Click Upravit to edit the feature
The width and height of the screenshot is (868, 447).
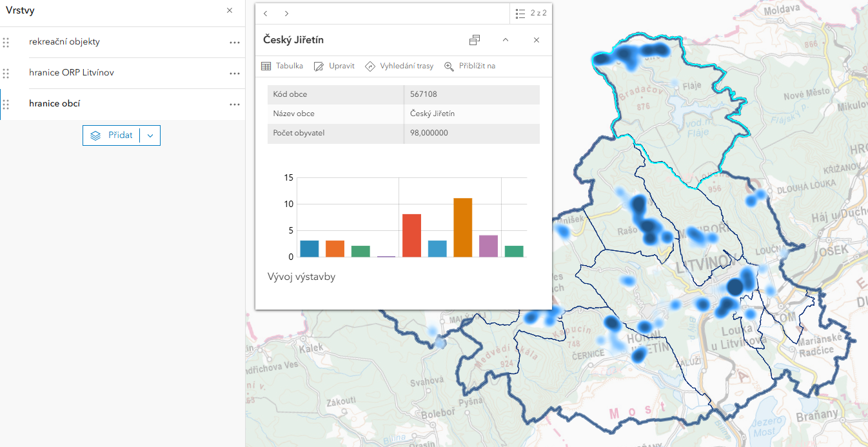coord(334,66)
